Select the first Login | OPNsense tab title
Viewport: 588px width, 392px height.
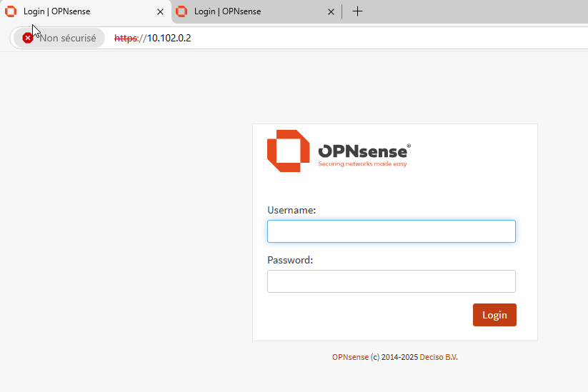(x=57, y=11)
